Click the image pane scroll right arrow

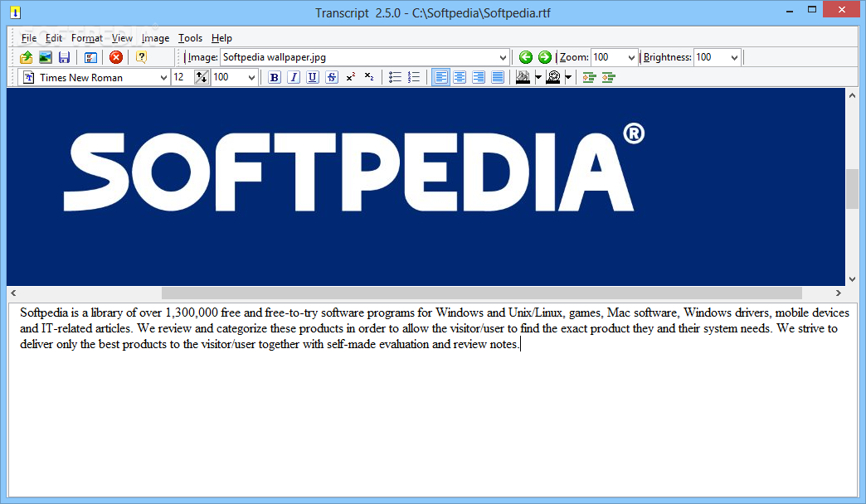pyautogui.click(x=839, y=293)
